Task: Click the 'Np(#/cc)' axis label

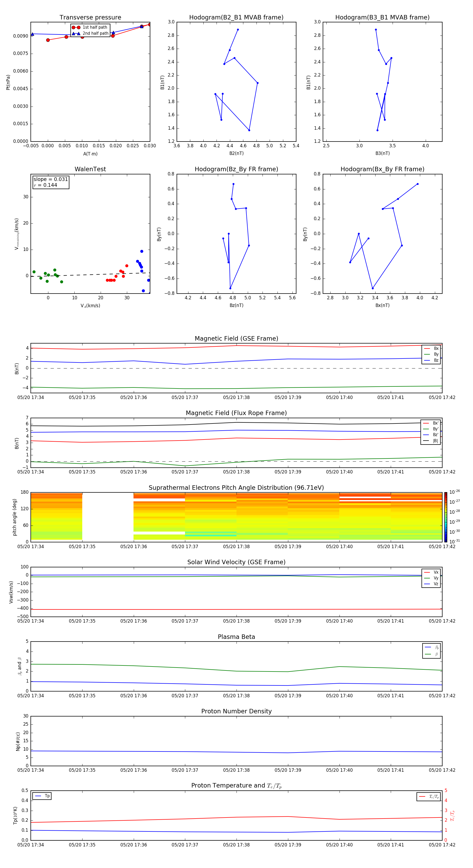Action: click(18, 741)
